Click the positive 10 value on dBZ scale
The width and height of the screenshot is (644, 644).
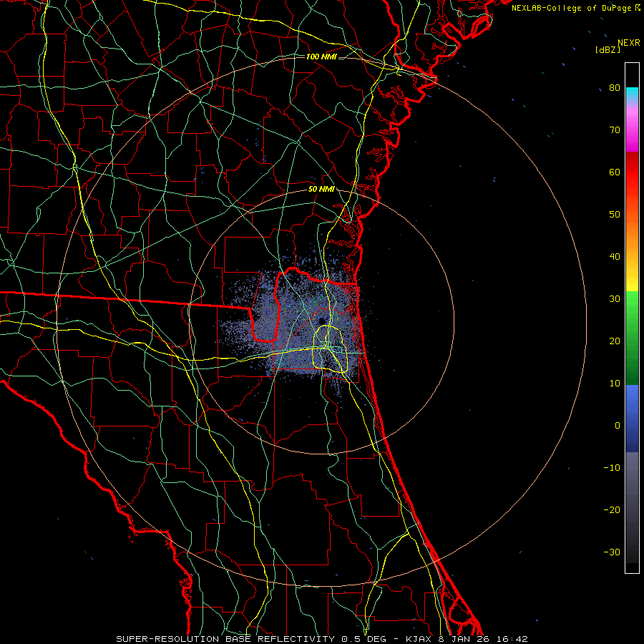coord(615,384)
